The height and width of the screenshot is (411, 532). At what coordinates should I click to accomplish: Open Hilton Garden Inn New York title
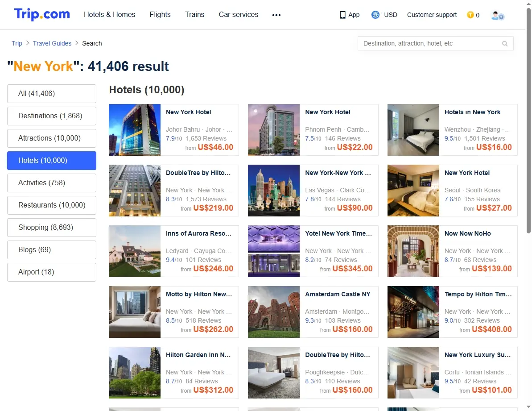tap(198, 355)
